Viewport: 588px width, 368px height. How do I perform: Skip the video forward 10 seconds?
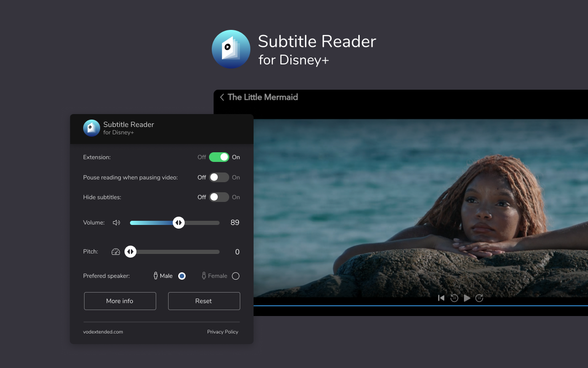point(479,298)
